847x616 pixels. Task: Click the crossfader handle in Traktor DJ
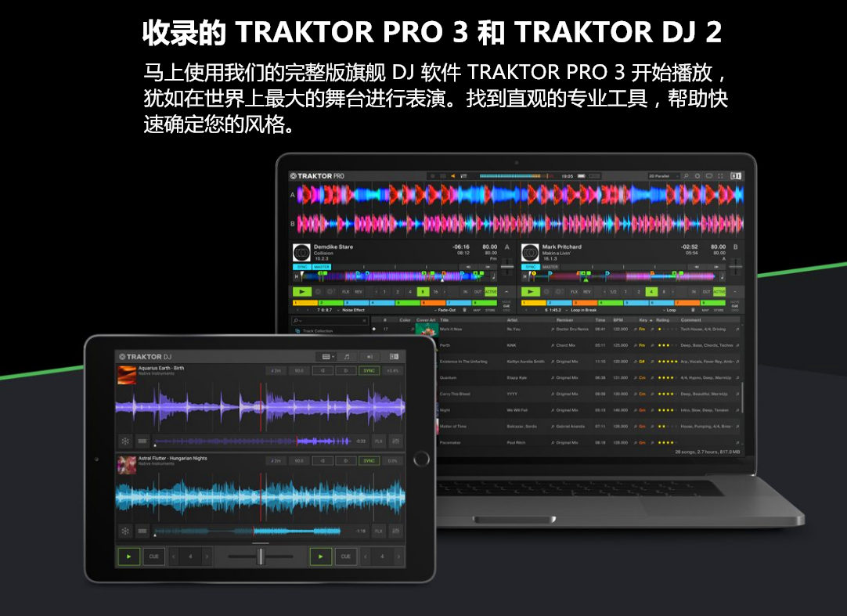tap(261, 557)
